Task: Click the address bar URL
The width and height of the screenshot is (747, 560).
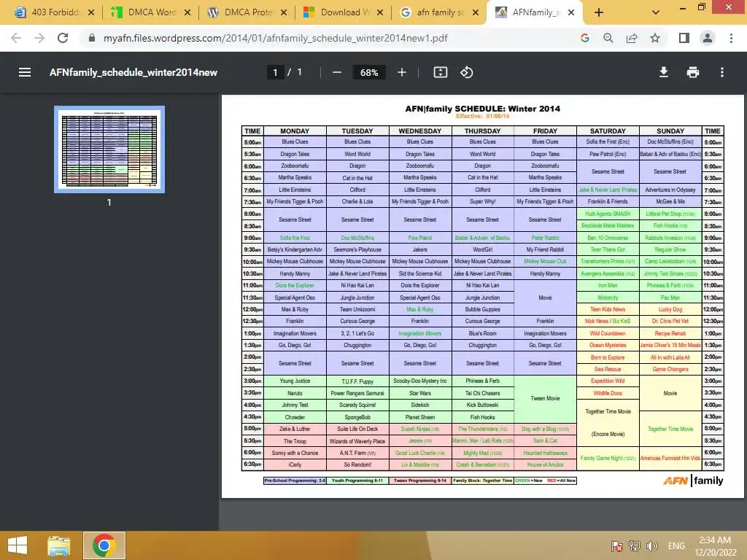Action: pos(275,38)
